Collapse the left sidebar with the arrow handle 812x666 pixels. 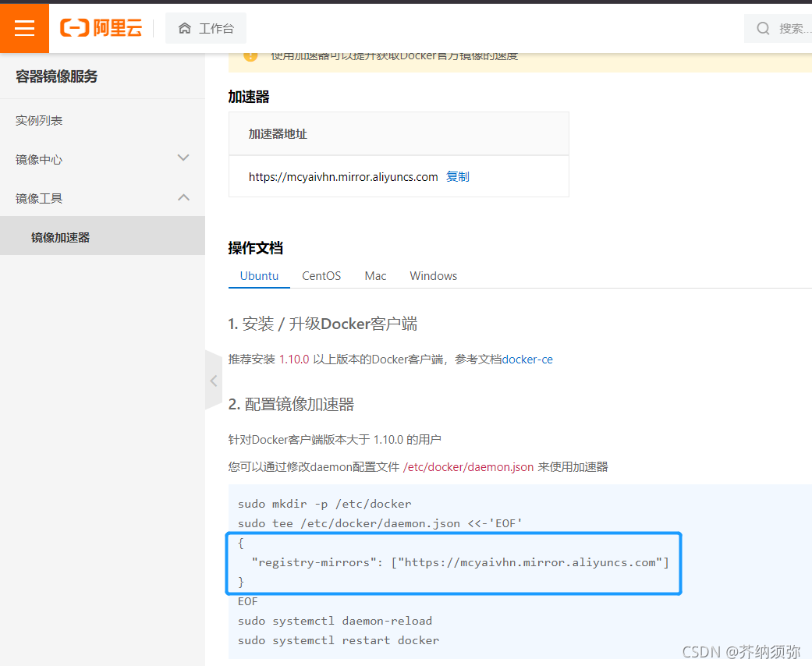click(213, 381)
